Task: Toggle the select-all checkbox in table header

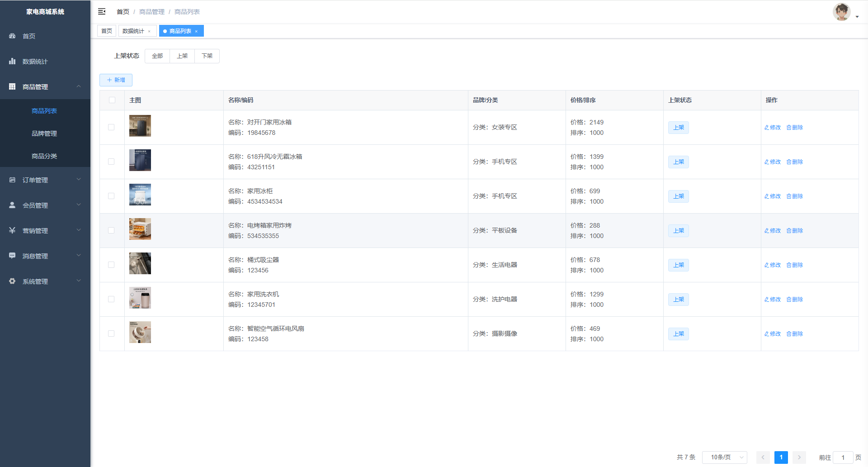Action: [112, 100]
